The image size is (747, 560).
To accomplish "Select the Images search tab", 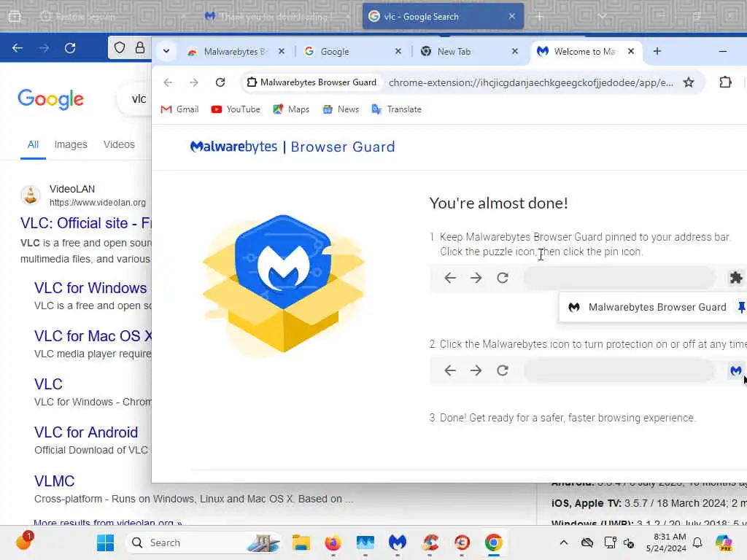I will 71,144.
